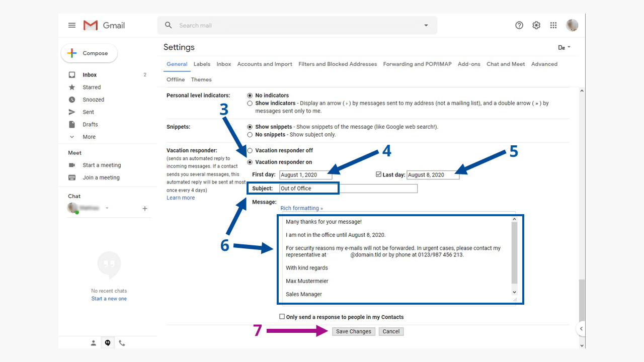Click the Last day date field
This screenshot has width=644, height=362.
coord(433,174)
